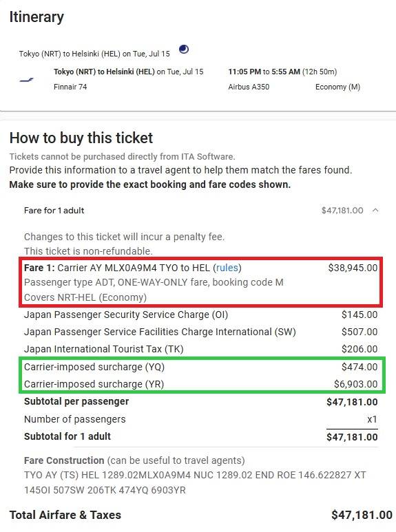Click the 11:05 PM to 5:55 AM times
Screen dimensions: 396x532
click(264, 72)
